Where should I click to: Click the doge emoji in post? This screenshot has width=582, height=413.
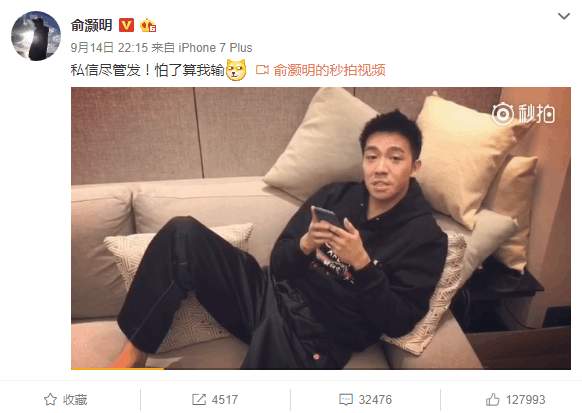236,70
